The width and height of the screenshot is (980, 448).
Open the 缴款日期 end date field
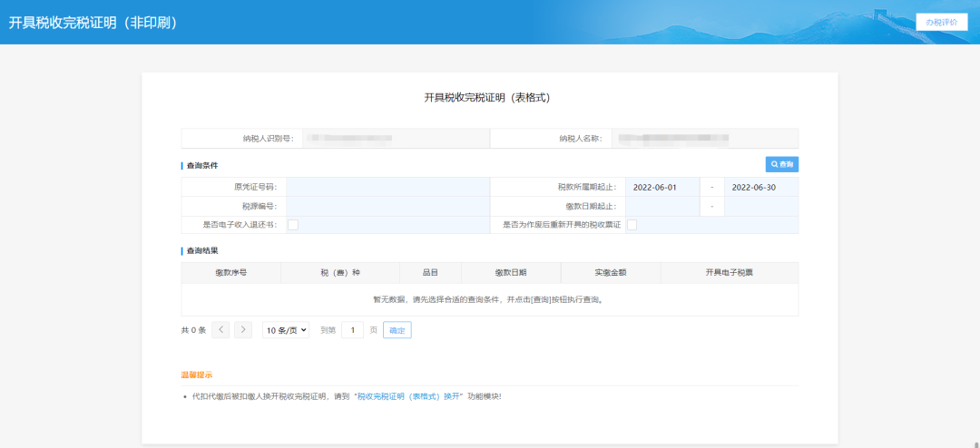tap(761, 206)
